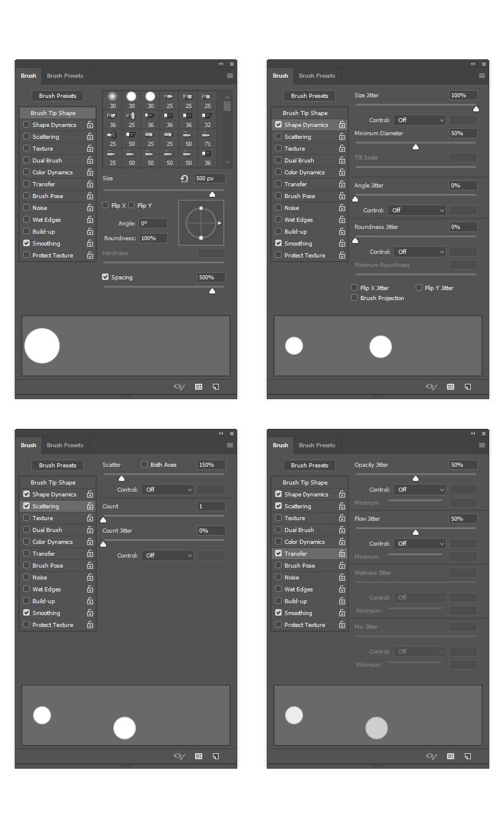
Task: Select highlighted Shape Dynamics row in Size Jitter panel
Action: [305, 125]
